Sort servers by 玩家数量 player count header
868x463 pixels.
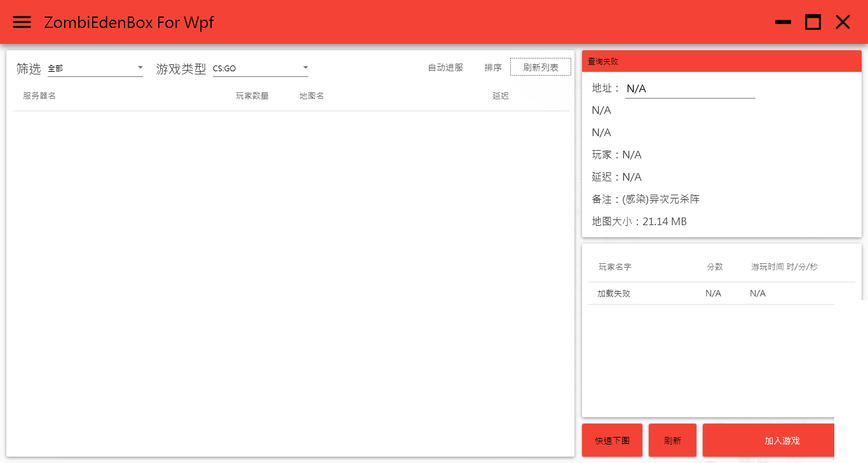[252, 95]
